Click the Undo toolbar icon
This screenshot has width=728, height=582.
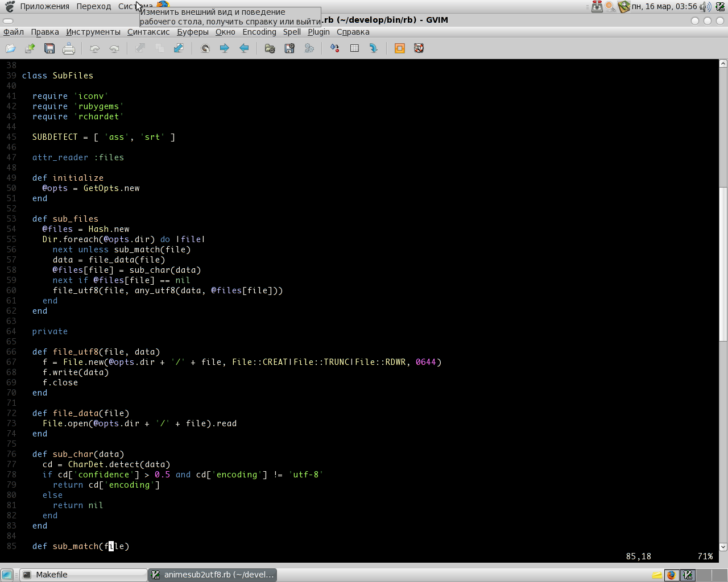coord(94,48)
